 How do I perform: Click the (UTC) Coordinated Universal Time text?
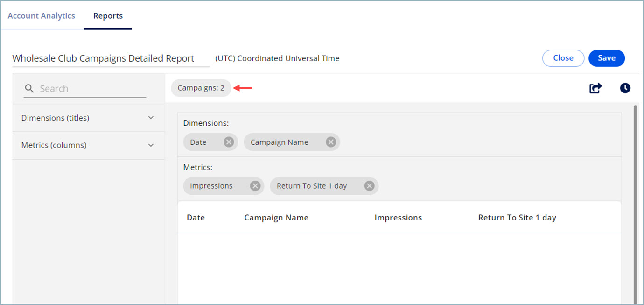pos(277,58)
